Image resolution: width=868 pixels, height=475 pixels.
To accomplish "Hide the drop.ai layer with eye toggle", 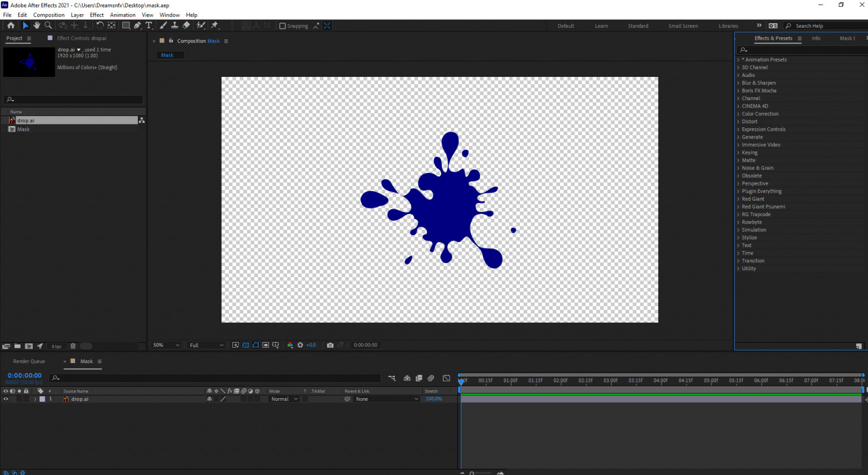I will [x=6, y=399].
